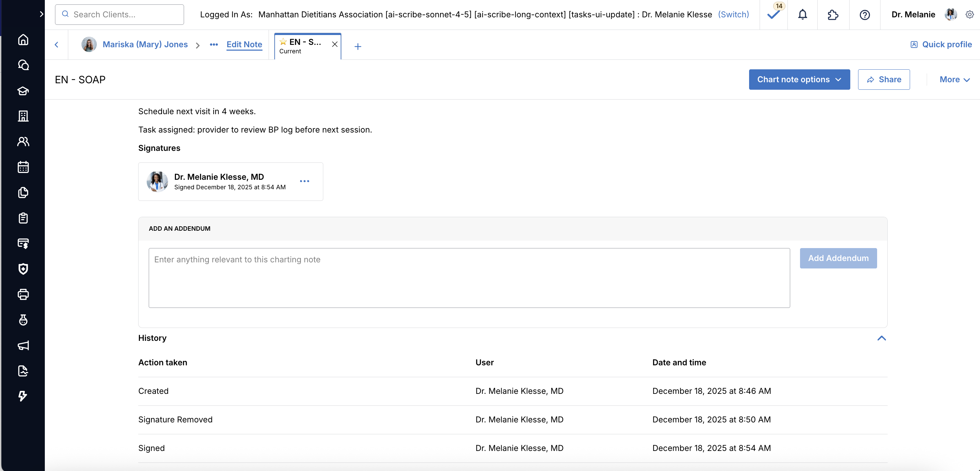Expand the Chart note options dropdown
Image resolution: width=980 pixels, height=471 pixels.
pyautogui.click(x=799, y=79)
